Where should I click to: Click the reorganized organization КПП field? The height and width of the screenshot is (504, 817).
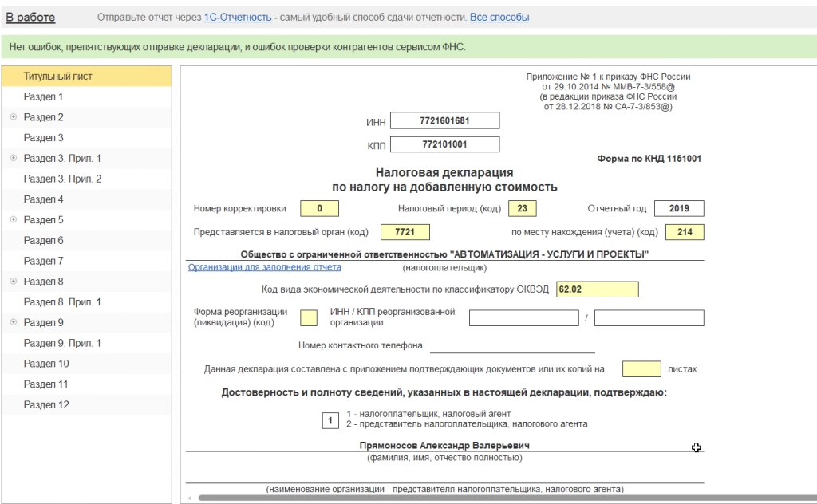click(649, 317)
